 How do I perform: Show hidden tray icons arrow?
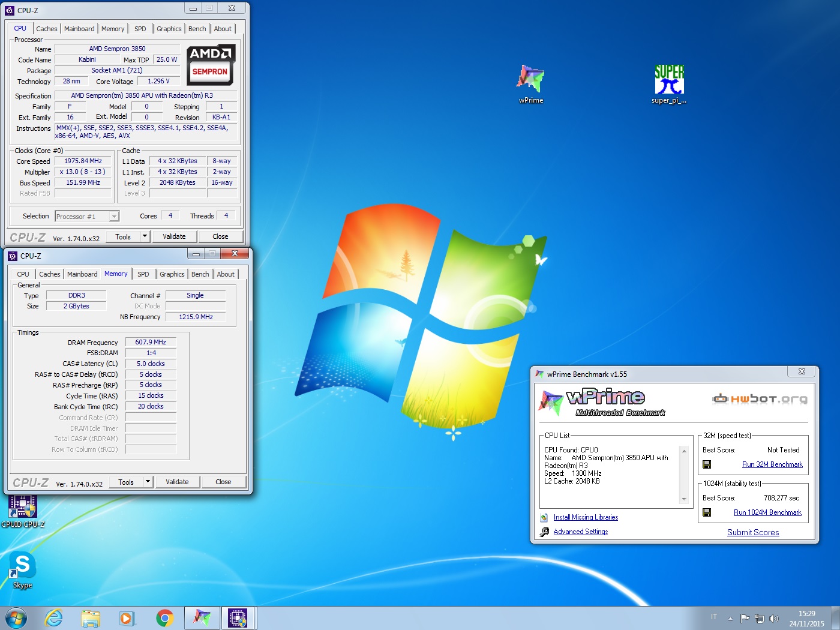click(730, 618)
